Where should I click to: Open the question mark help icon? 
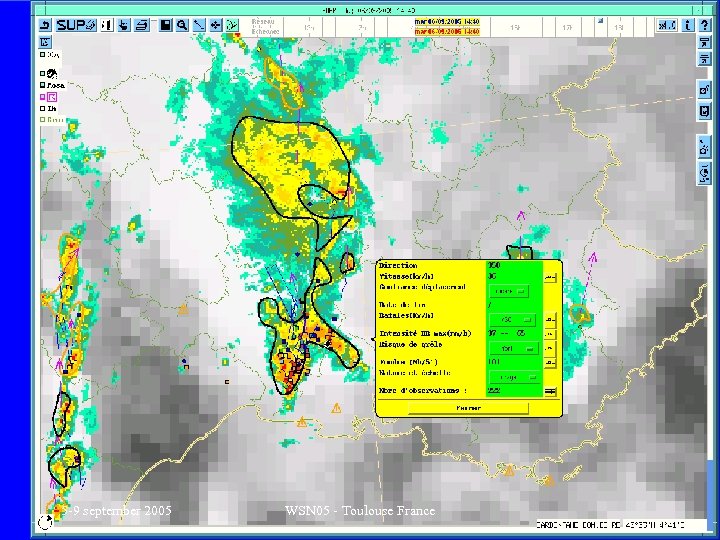pos(704,25)
